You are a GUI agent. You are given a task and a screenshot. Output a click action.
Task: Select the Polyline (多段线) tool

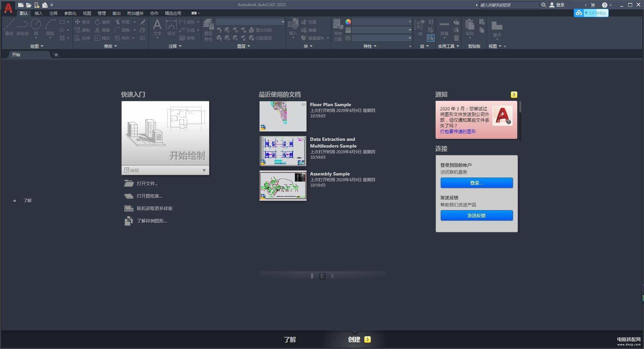point(23,27)
